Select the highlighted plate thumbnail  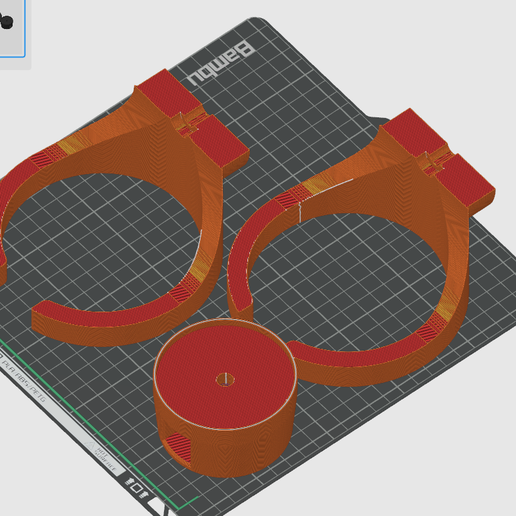[x=12, y=28]
